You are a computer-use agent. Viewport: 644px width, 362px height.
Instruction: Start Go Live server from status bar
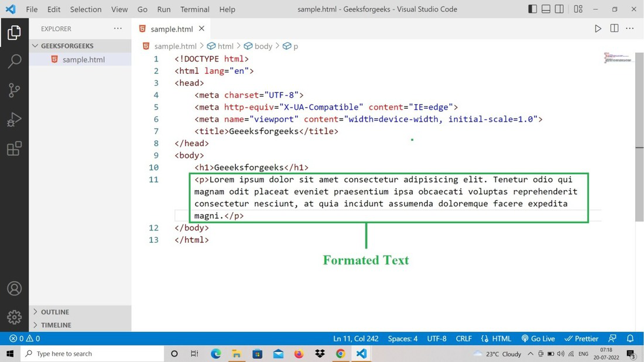538,339
